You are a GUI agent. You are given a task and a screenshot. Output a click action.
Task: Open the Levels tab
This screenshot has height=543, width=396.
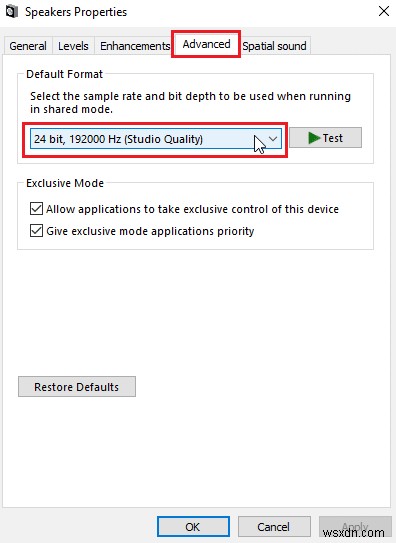click(x=73, y=46)
